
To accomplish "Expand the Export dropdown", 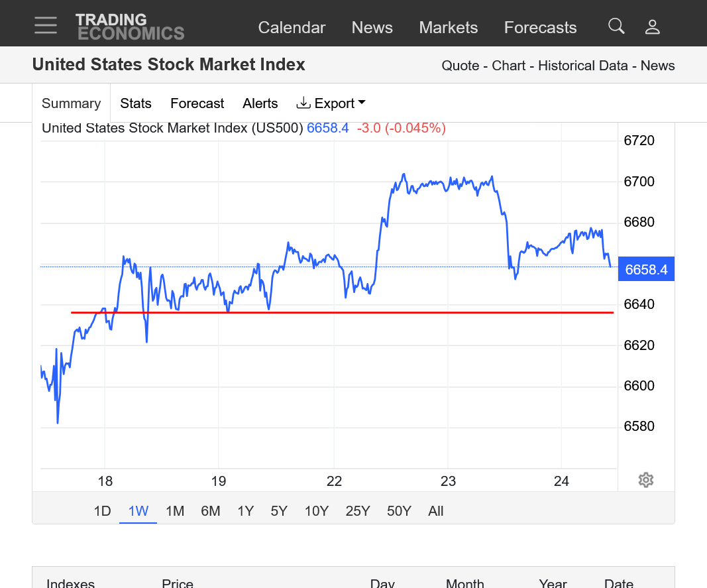I will [x=331, y=103].
